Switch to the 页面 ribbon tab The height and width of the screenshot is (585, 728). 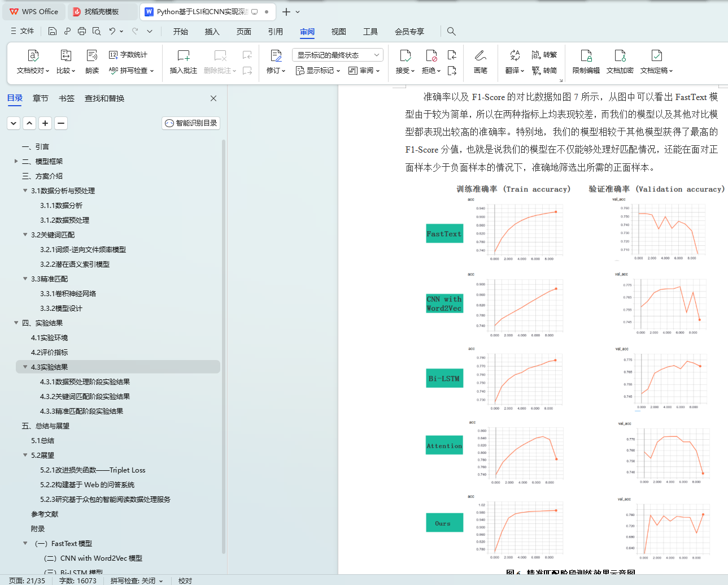pyautogui.click(x=244, y=32)
